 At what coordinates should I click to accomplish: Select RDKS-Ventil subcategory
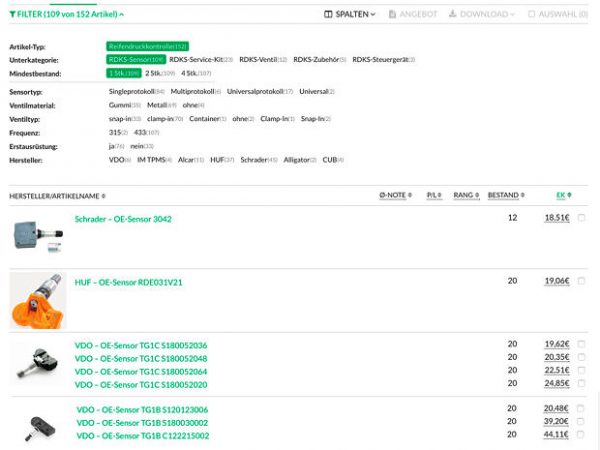263,59
